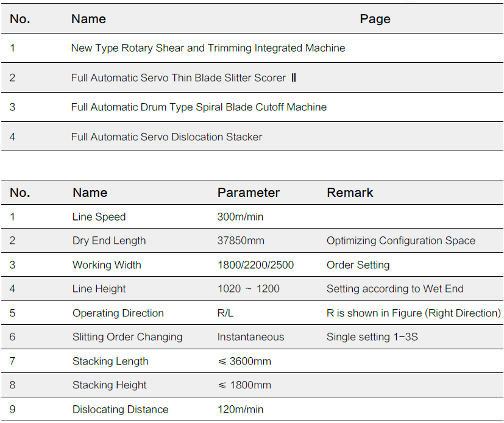Open 'Full Automatic Servo Dislocation Stacker' entry

pos(166,137)
